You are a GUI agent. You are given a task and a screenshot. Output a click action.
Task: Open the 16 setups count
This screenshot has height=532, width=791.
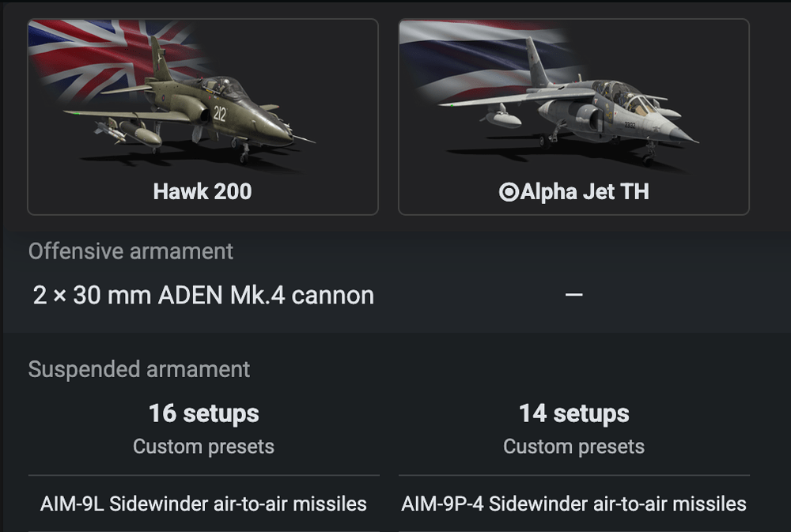tap(203, 413)
